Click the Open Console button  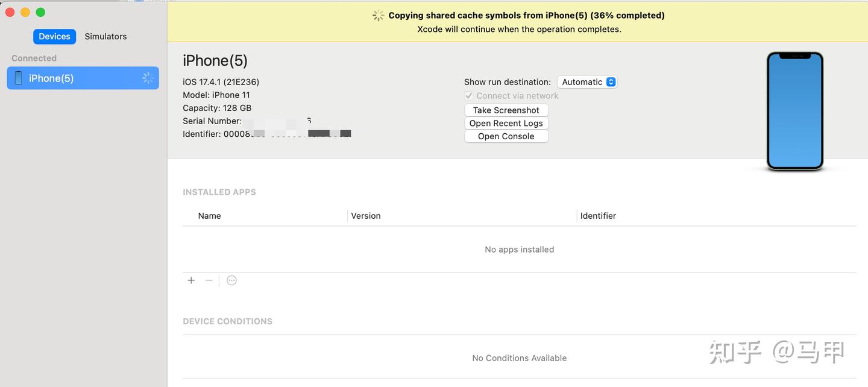pyautogui.click(x=506, y=136)
